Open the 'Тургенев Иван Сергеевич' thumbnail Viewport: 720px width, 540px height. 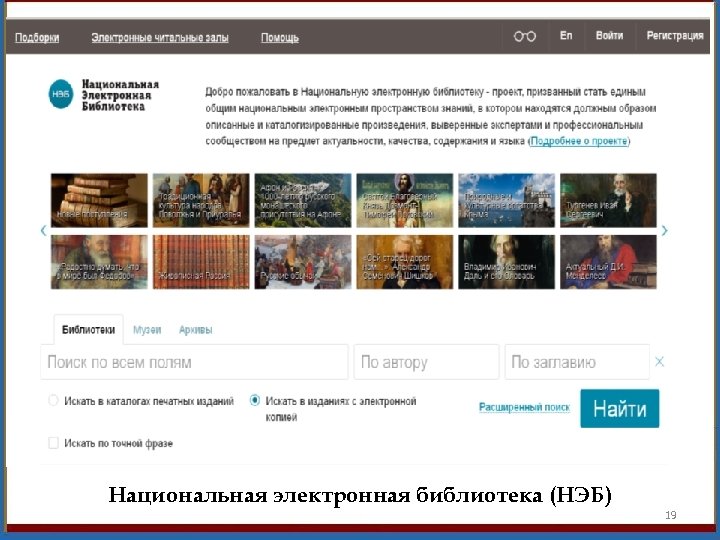pyautogui.click(x=608, y=200)
